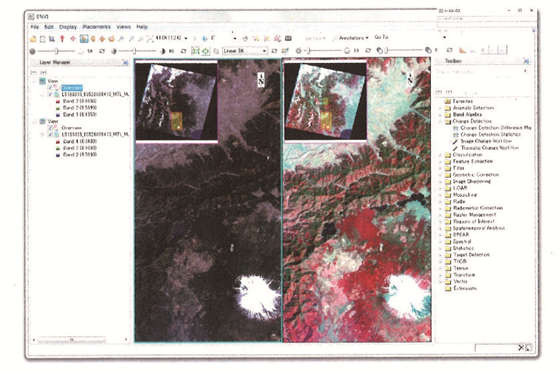Open the Display menu
The width and height of the screenshot is (560, 372).
tap(68, 27)
